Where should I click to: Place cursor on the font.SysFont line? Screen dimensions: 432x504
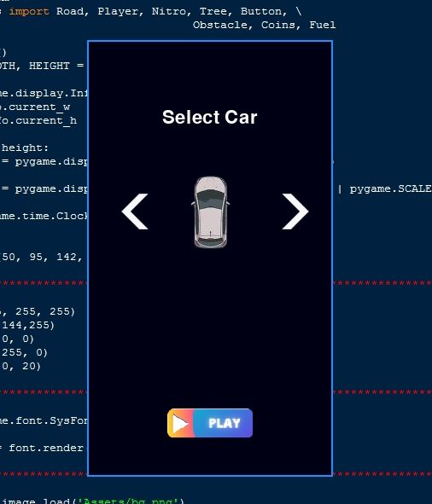point(44,420)
